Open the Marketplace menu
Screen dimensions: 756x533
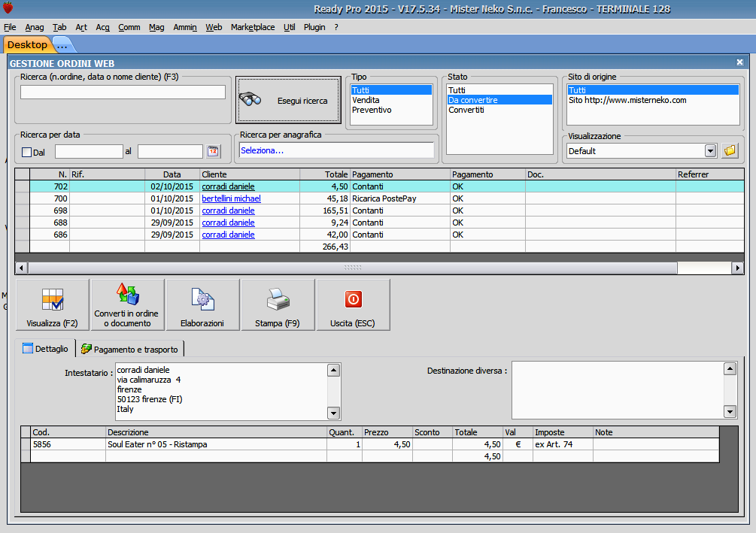(253, 27)
